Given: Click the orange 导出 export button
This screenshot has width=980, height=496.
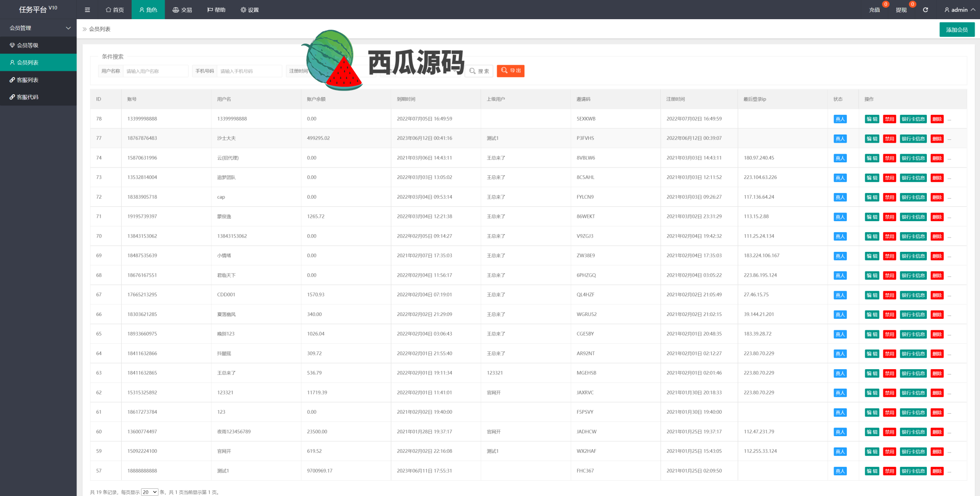Looking at the screenshot, I should point(511,71).
